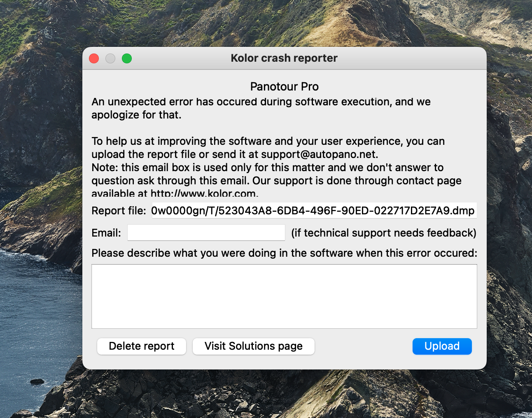Click the "An unexpected error has occured" paragraph
This screenshot has width=532, height=418.
(261, 102)
